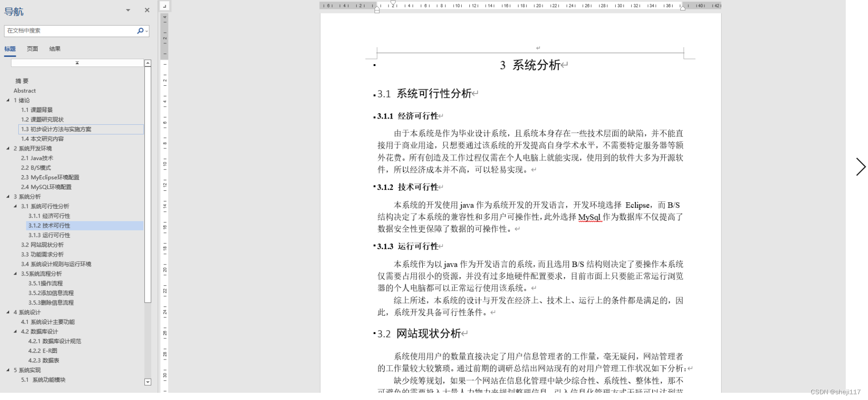Image resolution: width=868 pixels, height=400 pixels.
Task: Click the jump-to-beginning bar above headings list
Action: [77, 63]
